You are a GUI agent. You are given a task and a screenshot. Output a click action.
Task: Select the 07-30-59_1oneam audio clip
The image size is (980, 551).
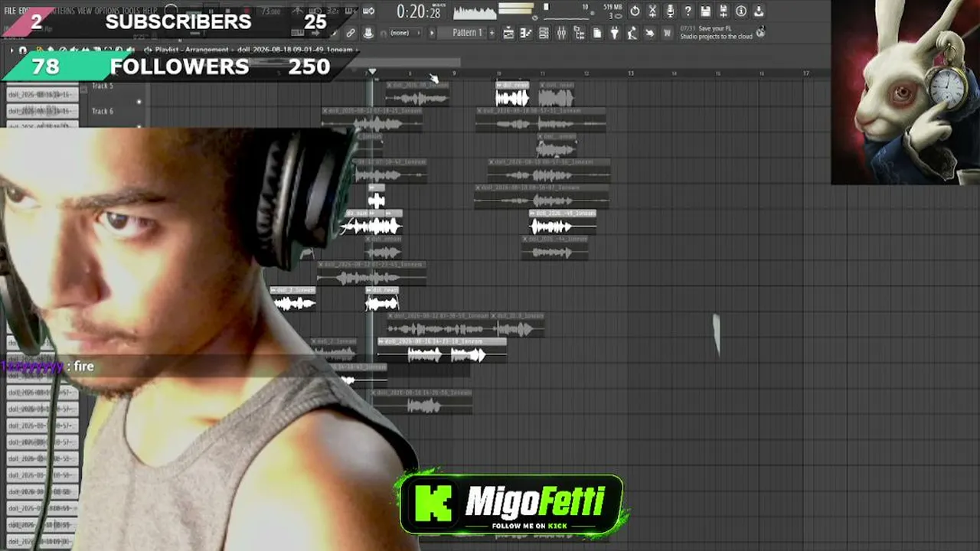(x=439, y=324)
